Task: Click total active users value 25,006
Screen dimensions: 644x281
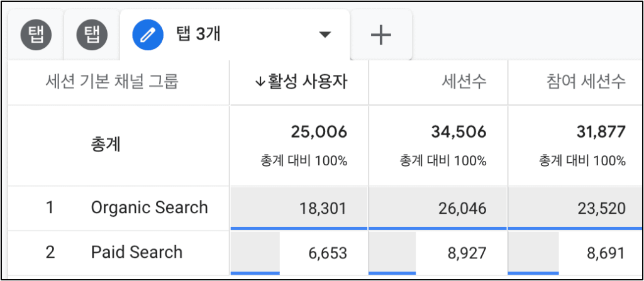Action: pos(319,132)
